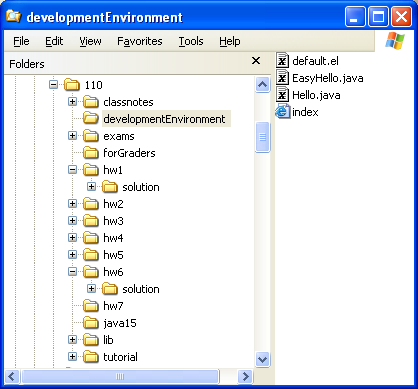Viewport: 418px width, 389px height.
Task: Click the hw1 folder icon
Action: point(91,170)
